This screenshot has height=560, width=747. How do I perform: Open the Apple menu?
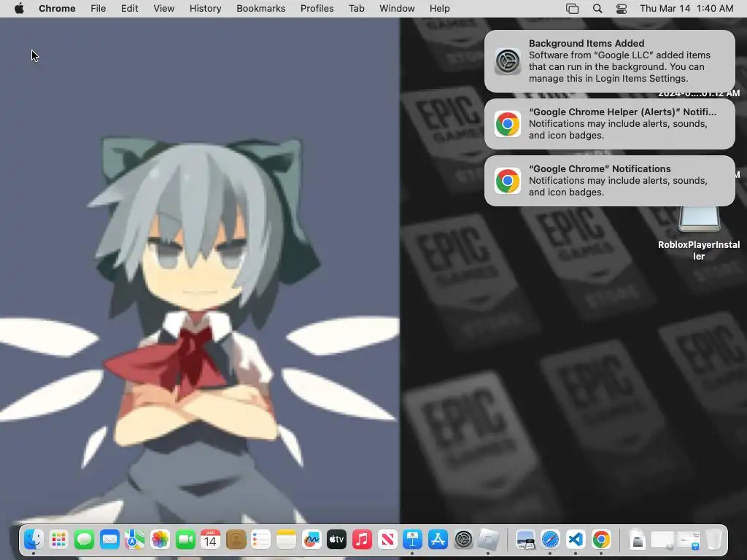[19, 9]
